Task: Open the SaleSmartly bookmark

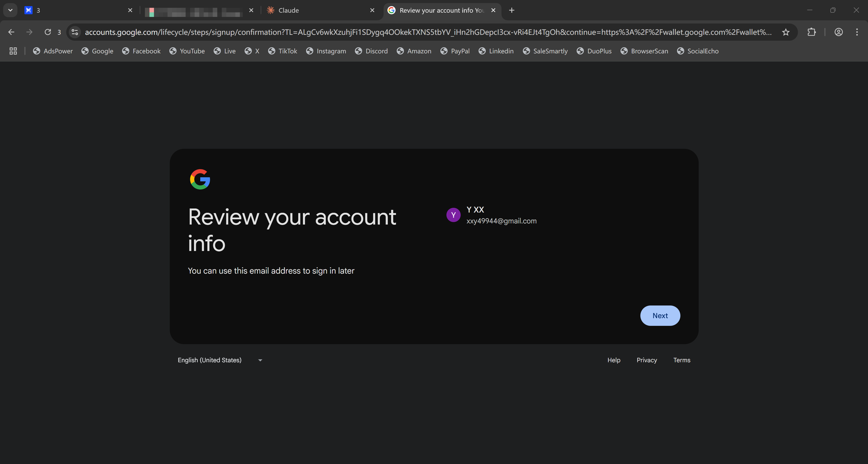Action: (545, 51)
